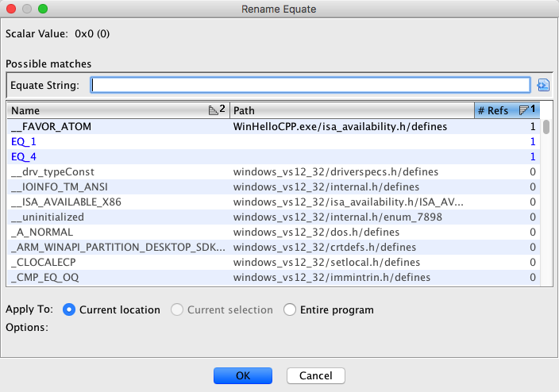Click the green zoom window button

43,10
